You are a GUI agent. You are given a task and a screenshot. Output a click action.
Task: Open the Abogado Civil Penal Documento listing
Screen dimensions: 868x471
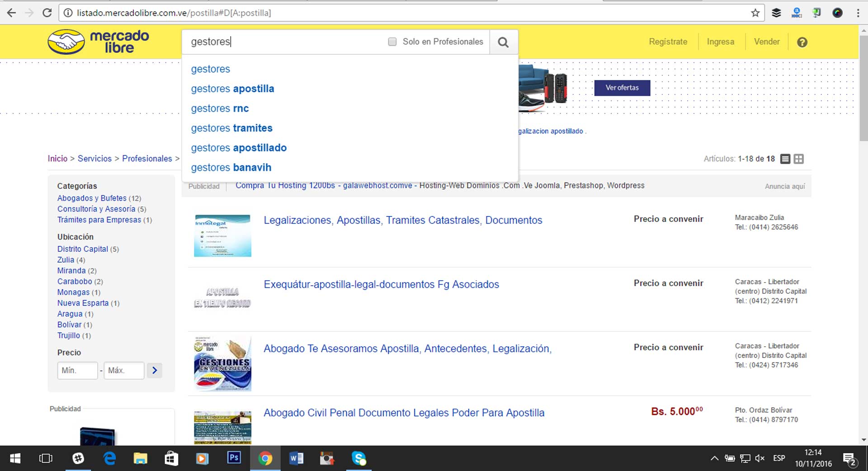click(x=404, y=413)
